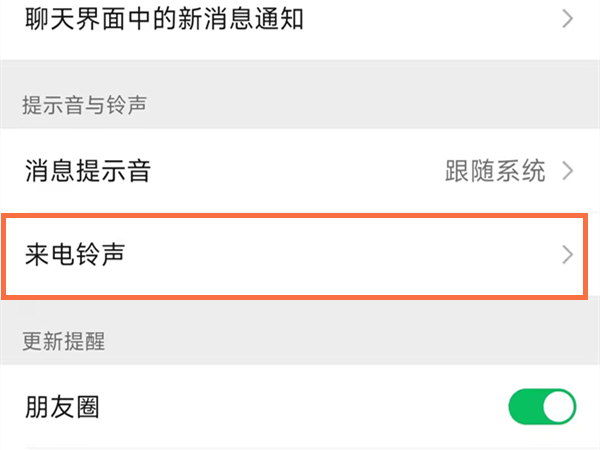This screenshot has height=450, width=600.
Task: Open 聊天界面中的新消息通知 settings
Action: (165, 18)
